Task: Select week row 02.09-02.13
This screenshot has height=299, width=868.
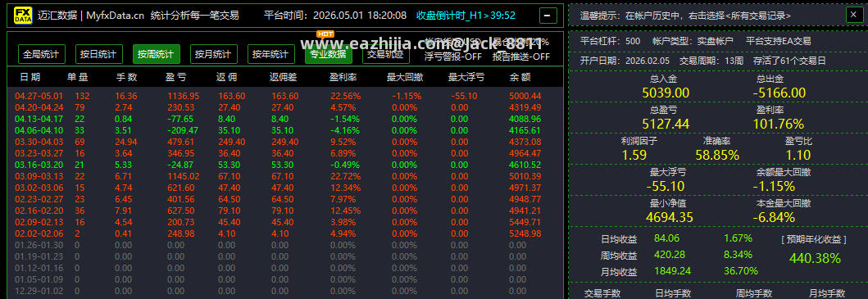Action: coord(285,222)
